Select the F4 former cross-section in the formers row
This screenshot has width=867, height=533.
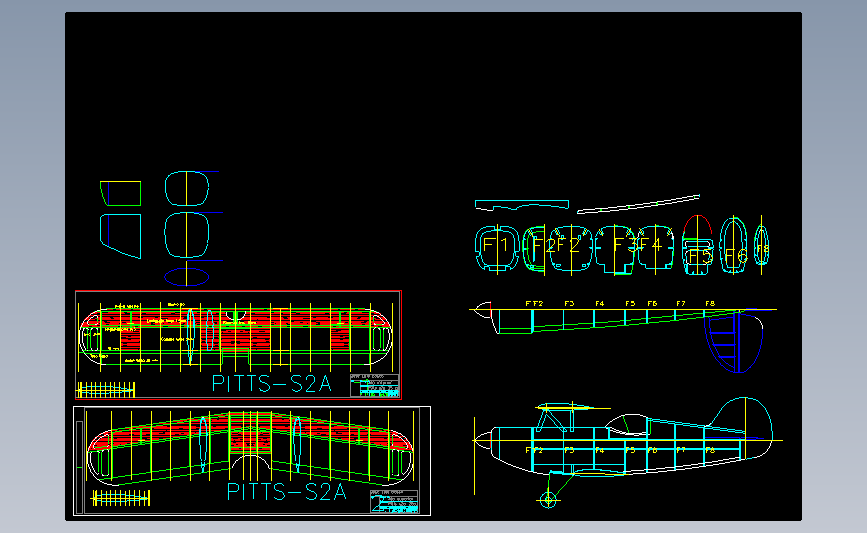click(656, 247)
